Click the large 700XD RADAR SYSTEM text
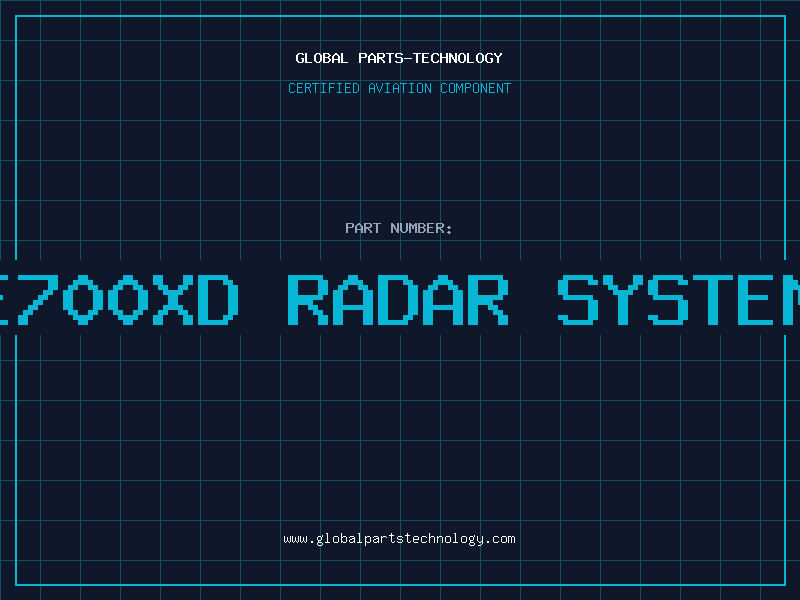The image size is (800, 600). [x=400, y=299]
